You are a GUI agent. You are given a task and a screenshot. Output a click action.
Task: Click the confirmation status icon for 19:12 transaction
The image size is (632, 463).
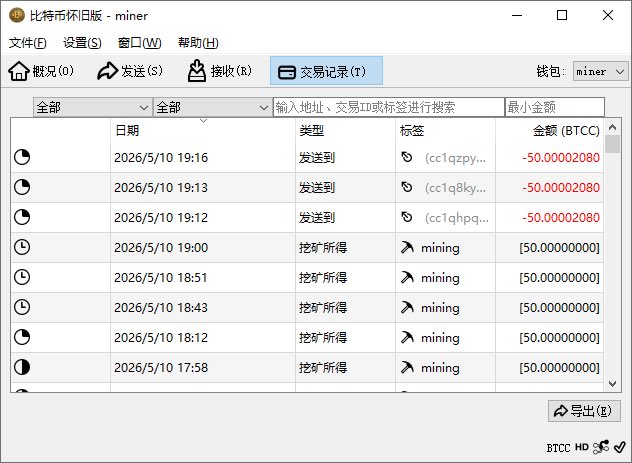pos(22,217)
